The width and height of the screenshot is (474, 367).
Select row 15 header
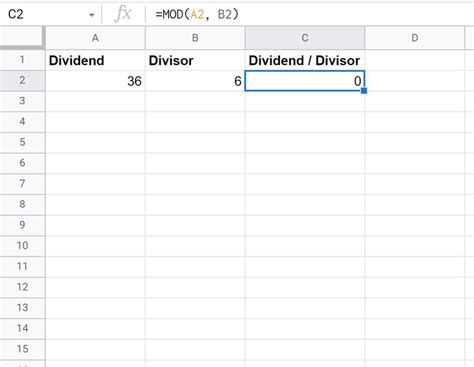click(22, 349)
